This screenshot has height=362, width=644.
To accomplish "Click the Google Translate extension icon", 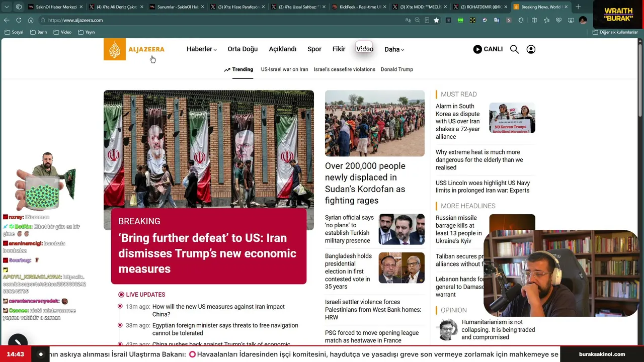I will pos(497,20).
